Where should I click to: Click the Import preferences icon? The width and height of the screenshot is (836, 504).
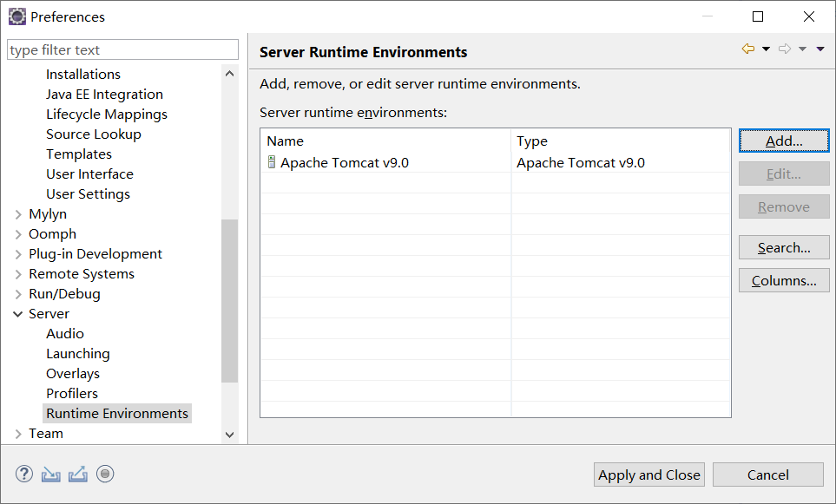point(51,474)
